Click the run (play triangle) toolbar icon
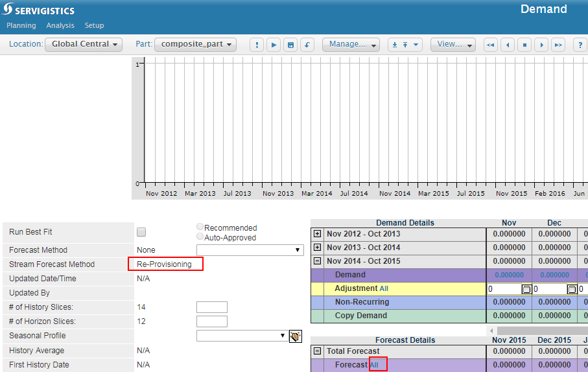588x372 pixels. pos(274,45)
